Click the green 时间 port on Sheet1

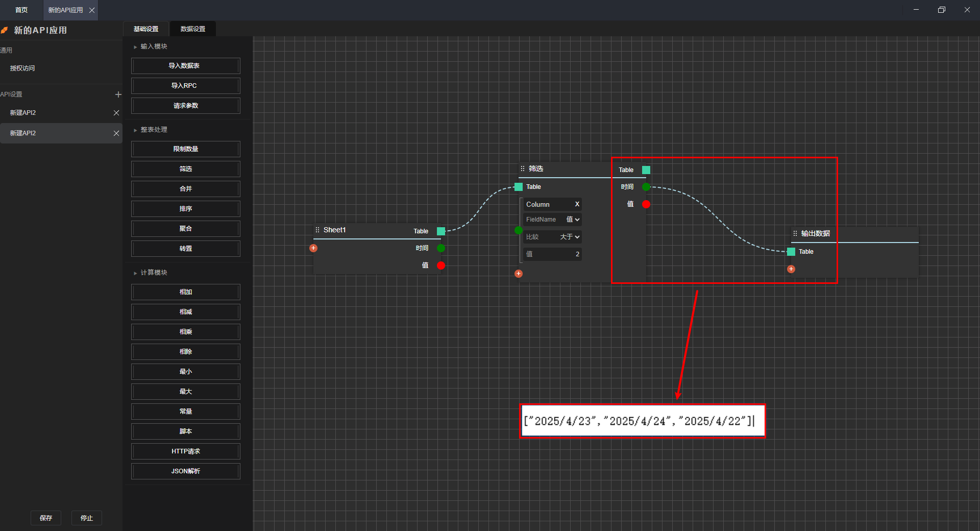441,248
